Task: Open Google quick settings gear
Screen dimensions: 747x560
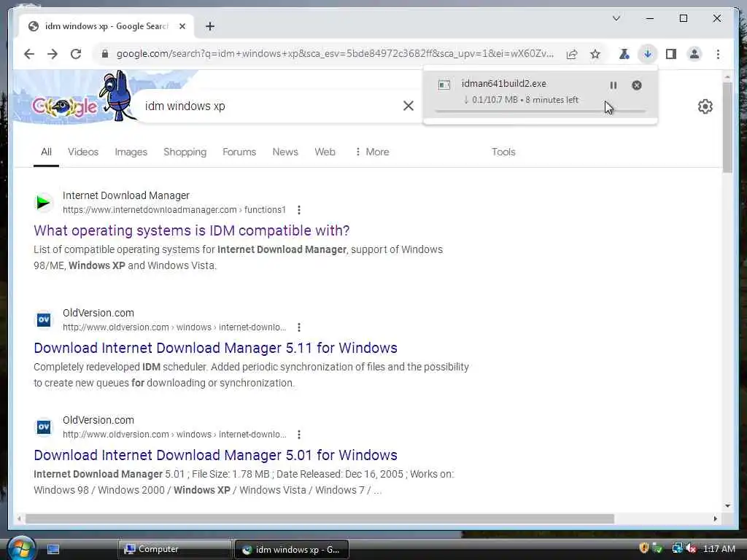Action: click(705, 106)
